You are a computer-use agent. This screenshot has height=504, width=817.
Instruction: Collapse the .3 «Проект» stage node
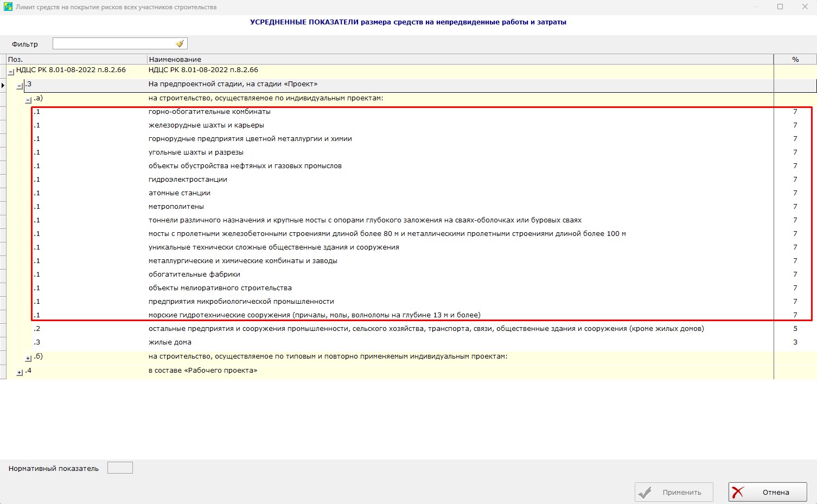19,85
